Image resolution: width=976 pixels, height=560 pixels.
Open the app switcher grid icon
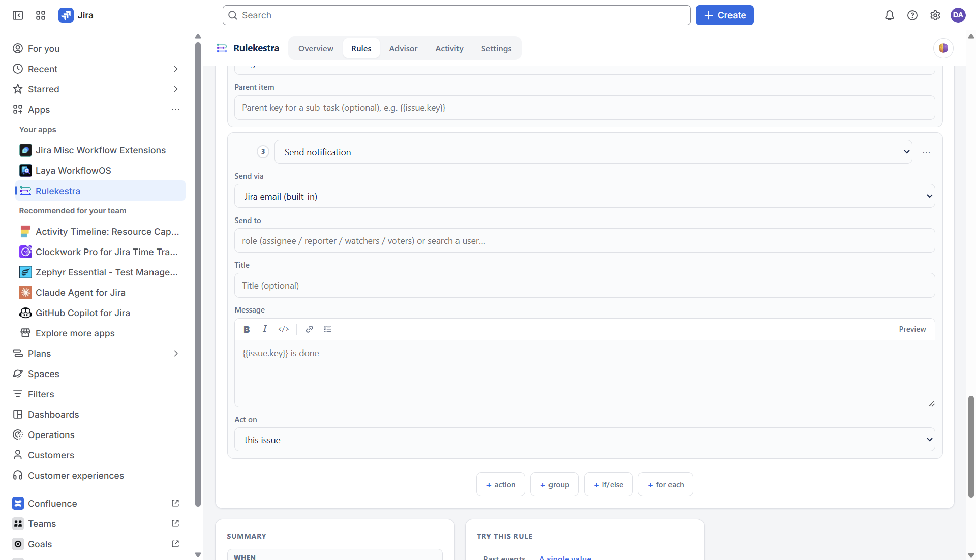point(41,15)
